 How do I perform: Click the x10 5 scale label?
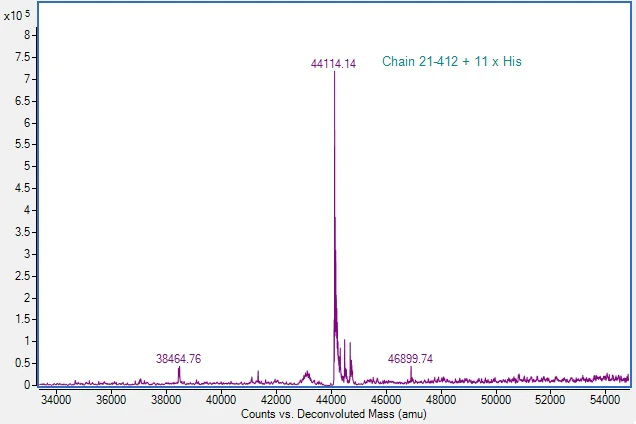(x=17, y=15)
